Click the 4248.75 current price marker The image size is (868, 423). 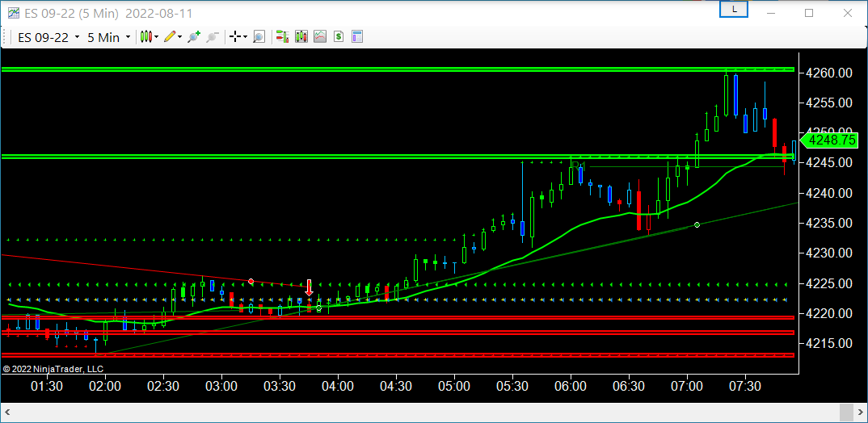[828, 140]
